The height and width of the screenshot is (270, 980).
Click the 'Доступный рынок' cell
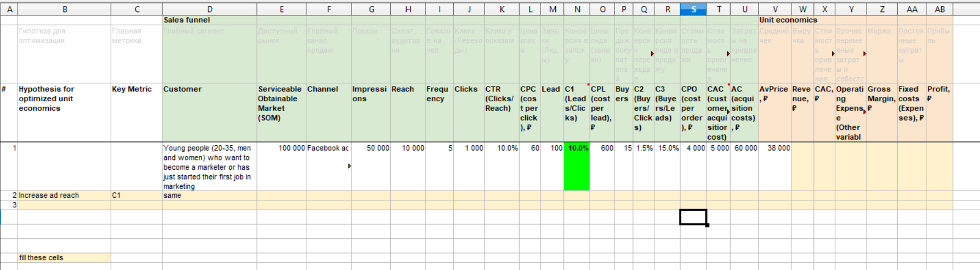click(281, 54)
